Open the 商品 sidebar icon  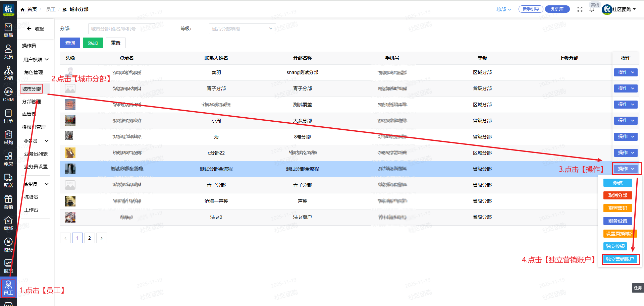(8, 30)
